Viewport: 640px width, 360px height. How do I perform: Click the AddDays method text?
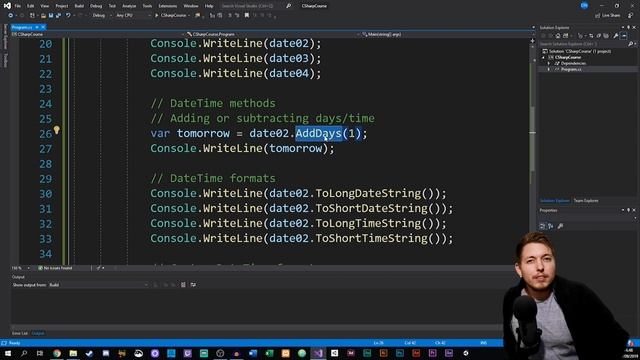coord(318,133)
